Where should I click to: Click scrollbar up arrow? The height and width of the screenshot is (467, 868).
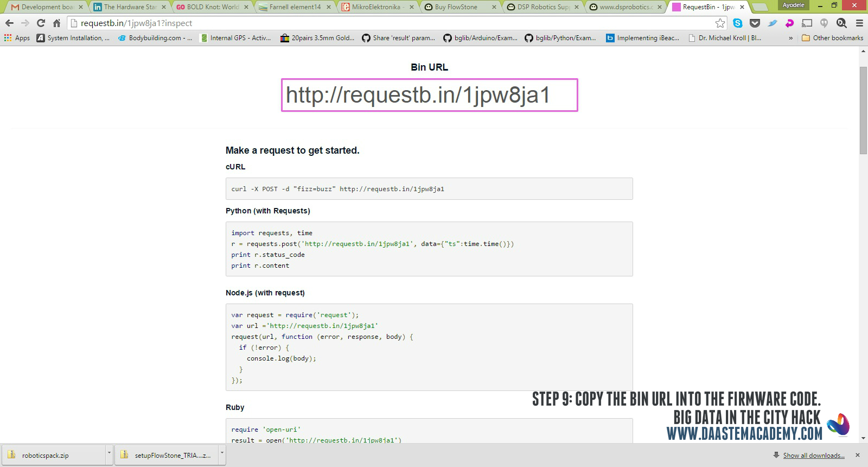863,51
